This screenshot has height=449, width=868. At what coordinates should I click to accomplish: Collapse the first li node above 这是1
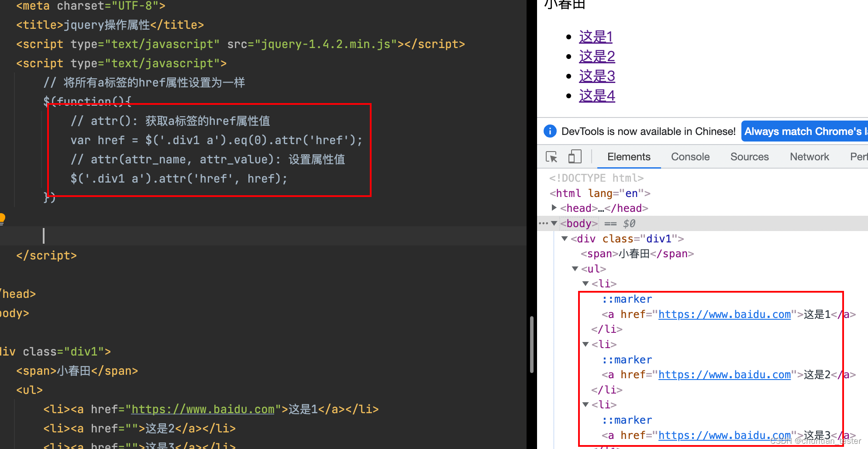pyautogui.click(x=586, y=283)
